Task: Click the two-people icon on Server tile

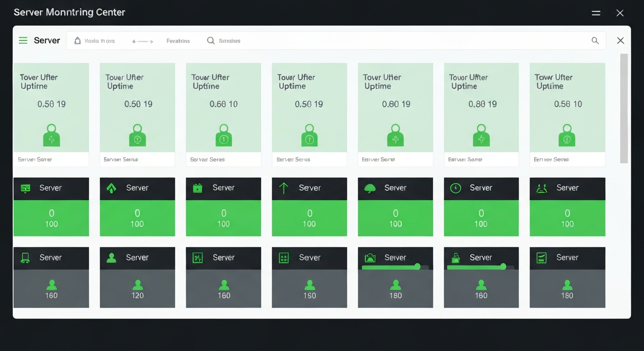Action: [542, 188]
